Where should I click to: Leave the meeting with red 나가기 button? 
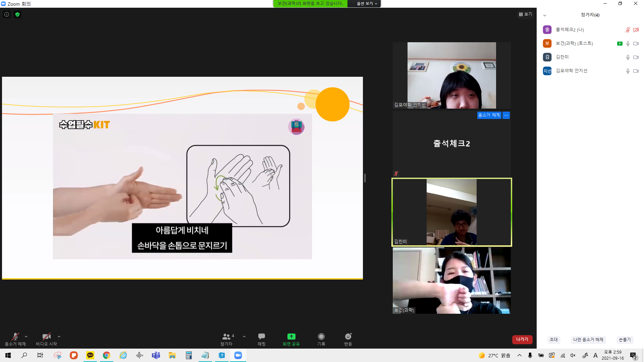pos(522,339)
